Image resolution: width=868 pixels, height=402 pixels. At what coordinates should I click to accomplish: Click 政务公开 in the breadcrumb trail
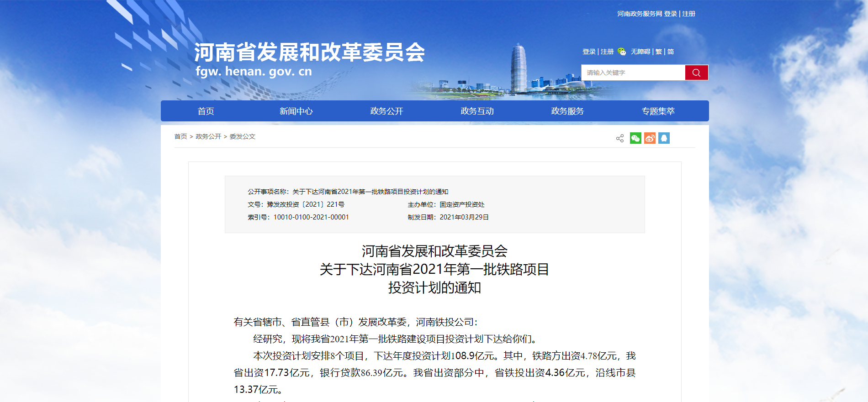point(208,136)
